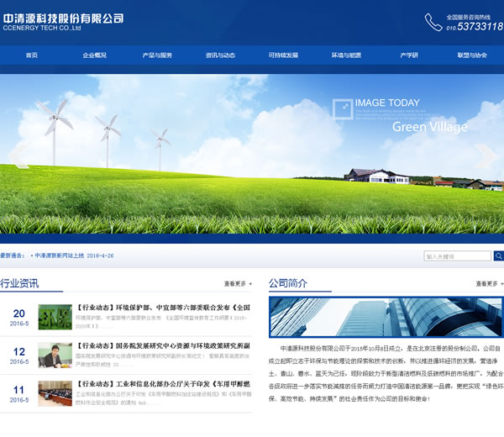Viewport: 504px width, 437px height.
Task: Go to 环境与能源 section
Action: (346, 55)
